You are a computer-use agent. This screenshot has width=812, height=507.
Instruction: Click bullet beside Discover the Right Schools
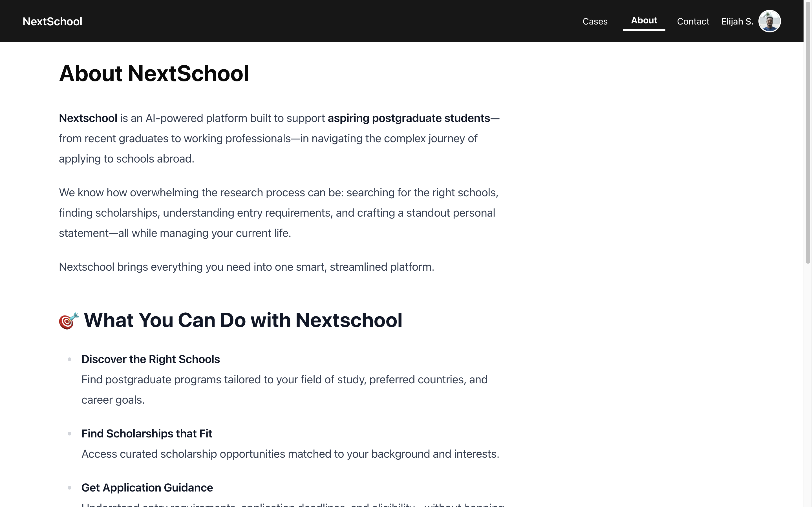69,359
